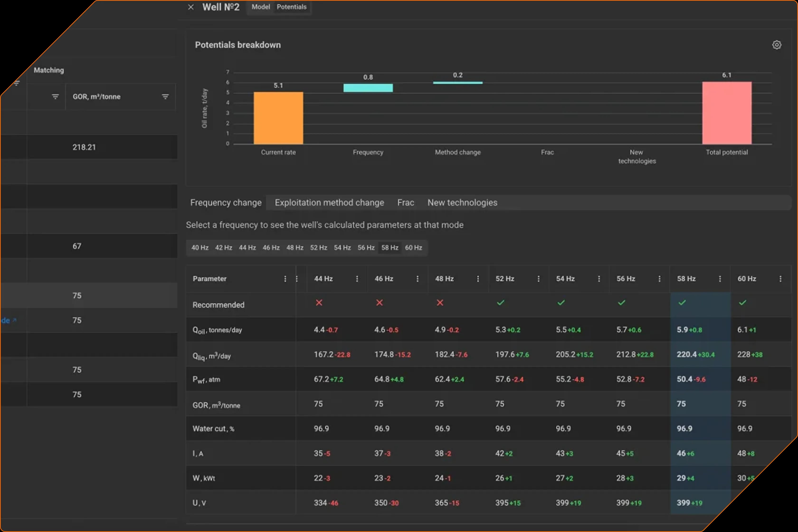Open 54 Hz column options menu
Image resolution: width=798 pixels, height=532 pixels.
[x=599, y=279]
